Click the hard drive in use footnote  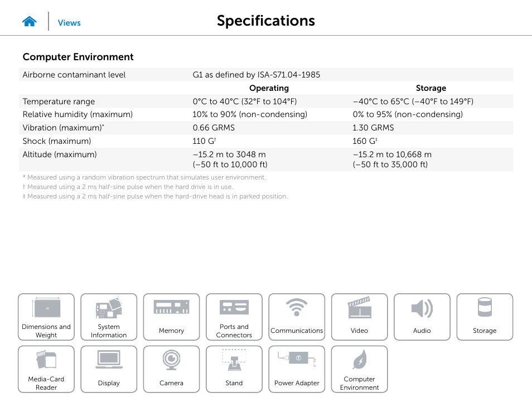pyautogui.click(x=128, y=187)
